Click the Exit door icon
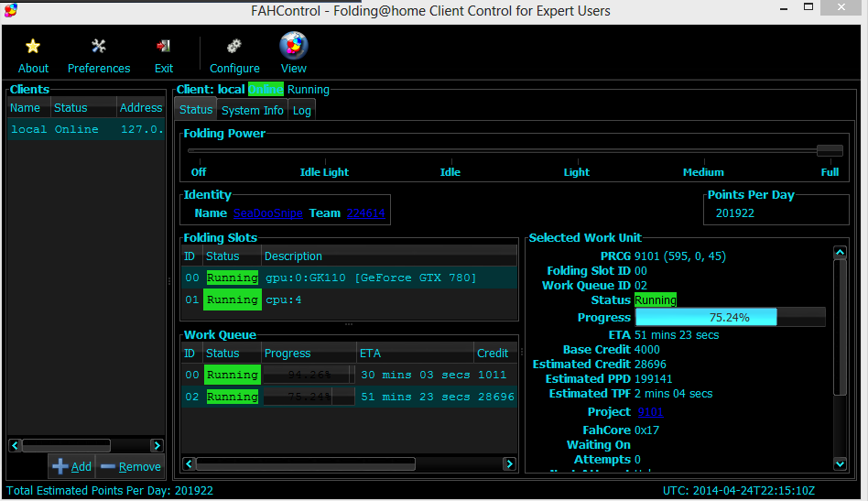The image size is (868, 501). pos(163,47)
